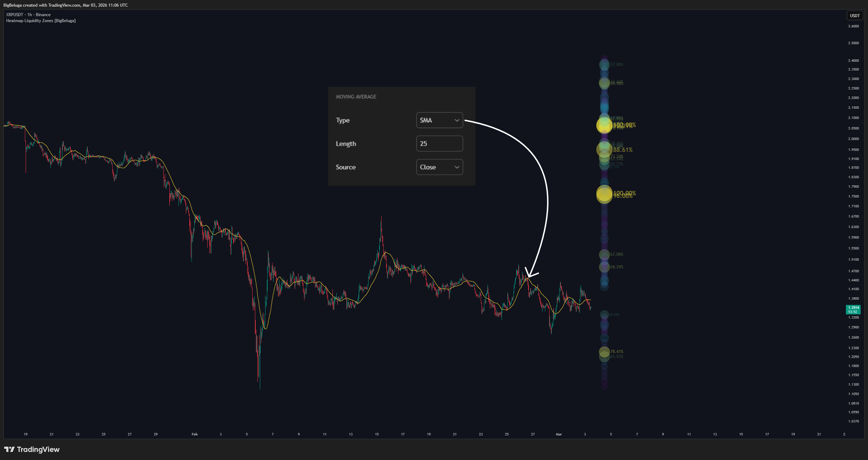Click the 2.0000 price axis label
This screenshot has width=868, height=460.
pos(854,139)
